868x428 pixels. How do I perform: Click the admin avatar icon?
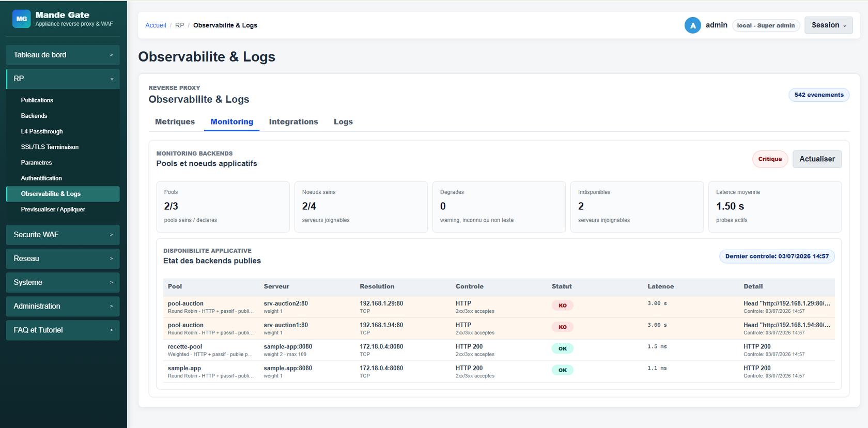coord(692,25)
